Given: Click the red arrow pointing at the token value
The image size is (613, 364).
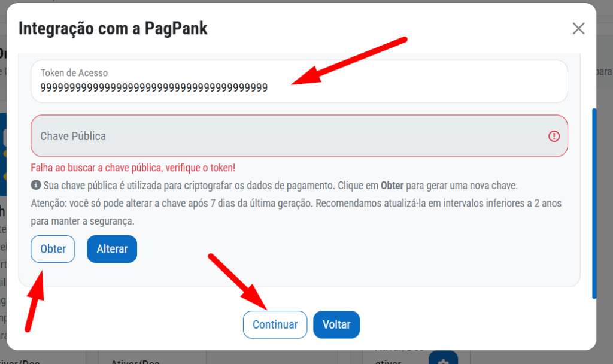Looking at the screenshot, I should tap(349, 61).
